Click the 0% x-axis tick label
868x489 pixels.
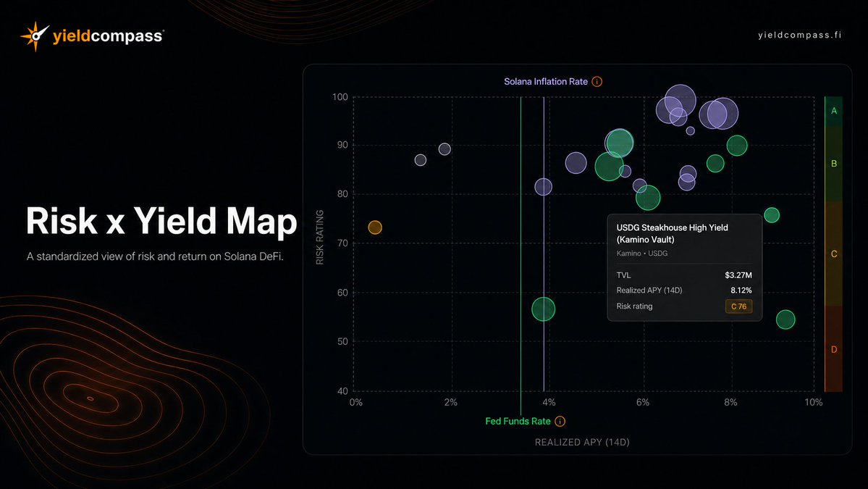click(356, 403)
